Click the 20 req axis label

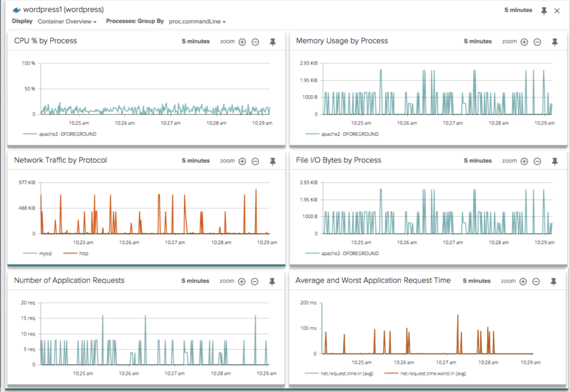pos(28,302)
